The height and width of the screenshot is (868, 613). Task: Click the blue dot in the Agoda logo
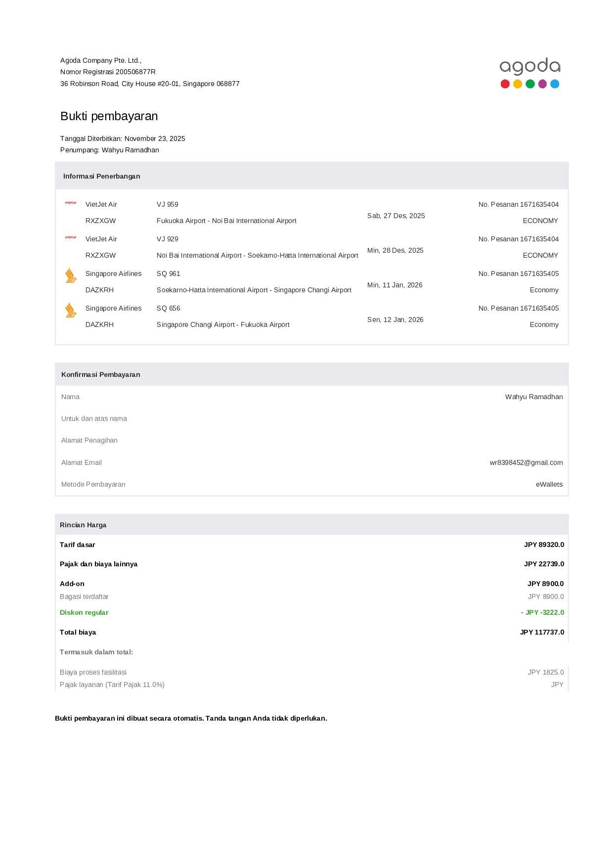pos(555,84)
